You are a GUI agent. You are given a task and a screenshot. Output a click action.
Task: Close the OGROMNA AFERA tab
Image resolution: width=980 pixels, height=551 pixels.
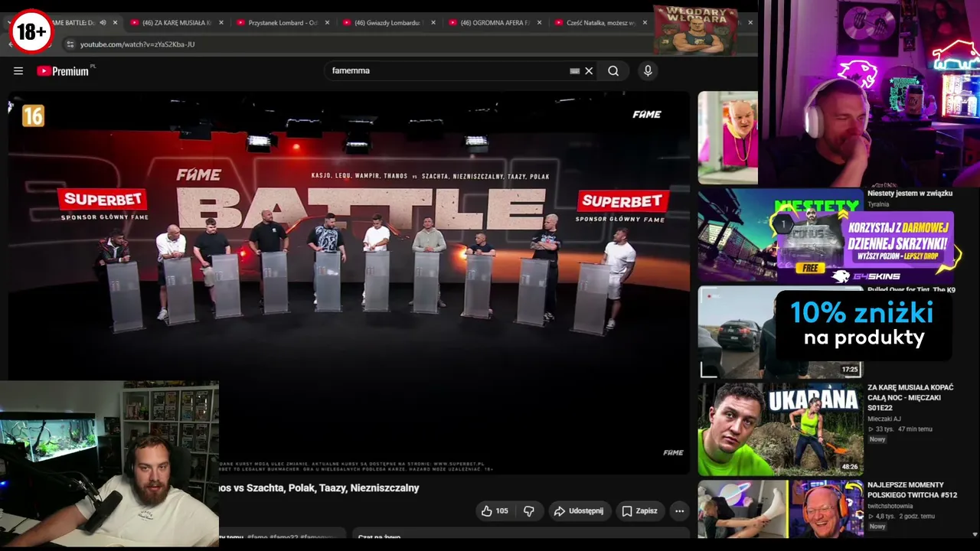[540, 23]
